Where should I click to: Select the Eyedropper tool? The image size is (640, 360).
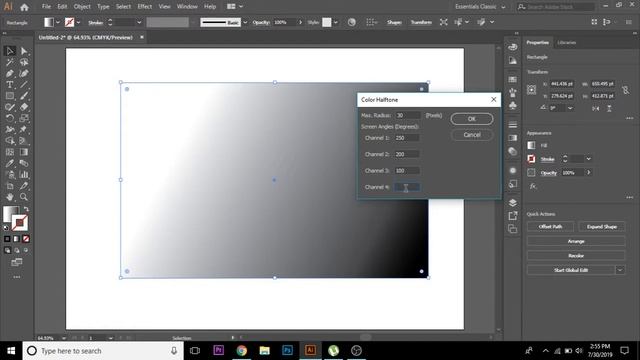(10, 164)
